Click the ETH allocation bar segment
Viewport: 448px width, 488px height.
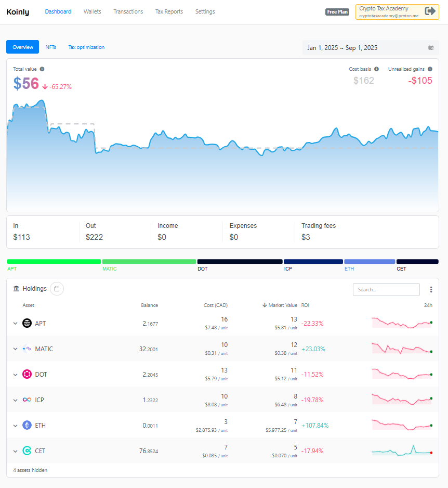pos(370,261)
